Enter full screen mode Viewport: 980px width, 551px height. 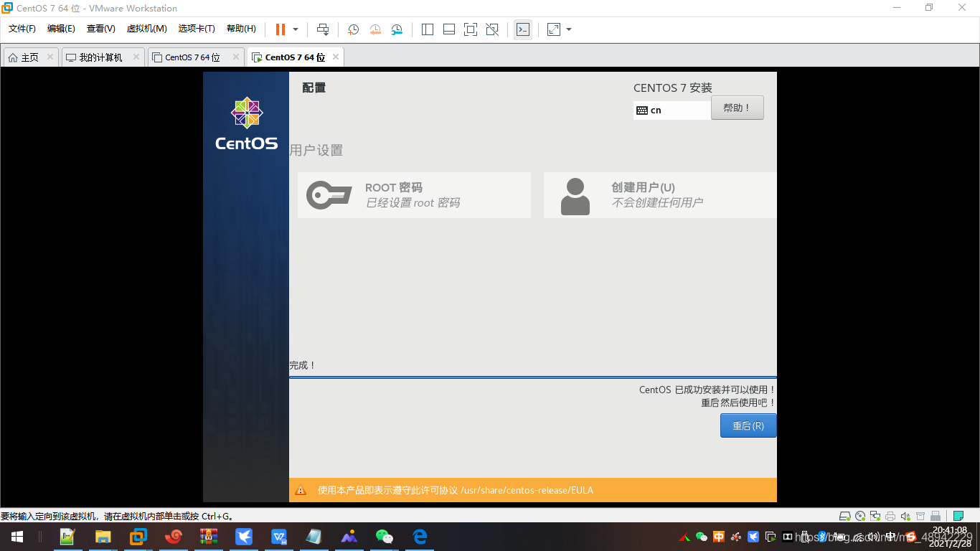471,29
